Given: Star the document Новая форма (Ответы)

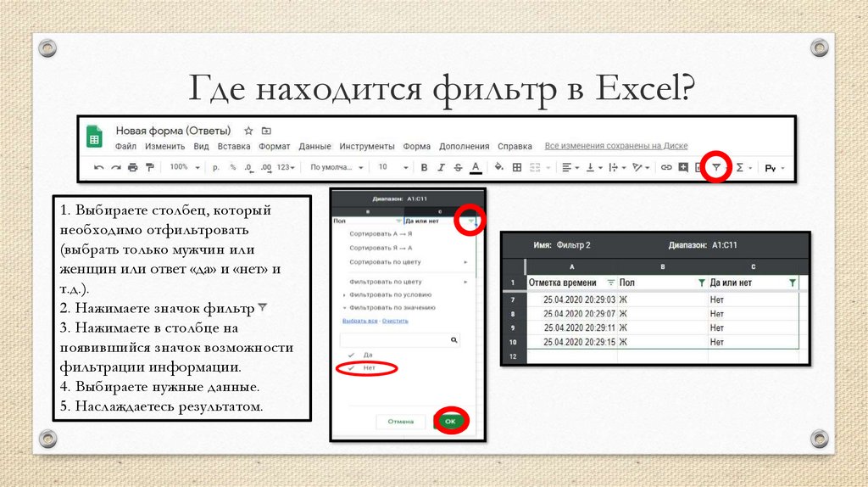Looking at the screenshot, I should 248,131.
